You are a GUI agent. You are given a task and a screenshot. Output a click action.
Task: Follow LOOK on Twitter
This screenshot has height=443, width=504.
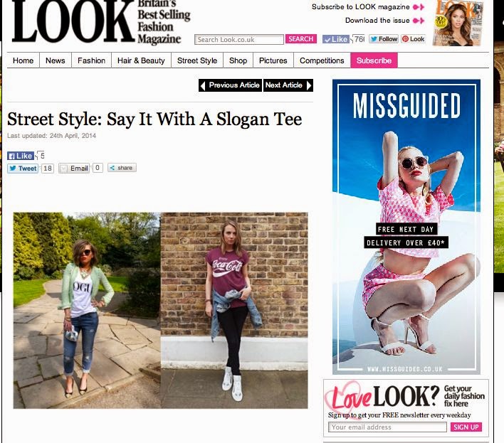pos(384,39)
